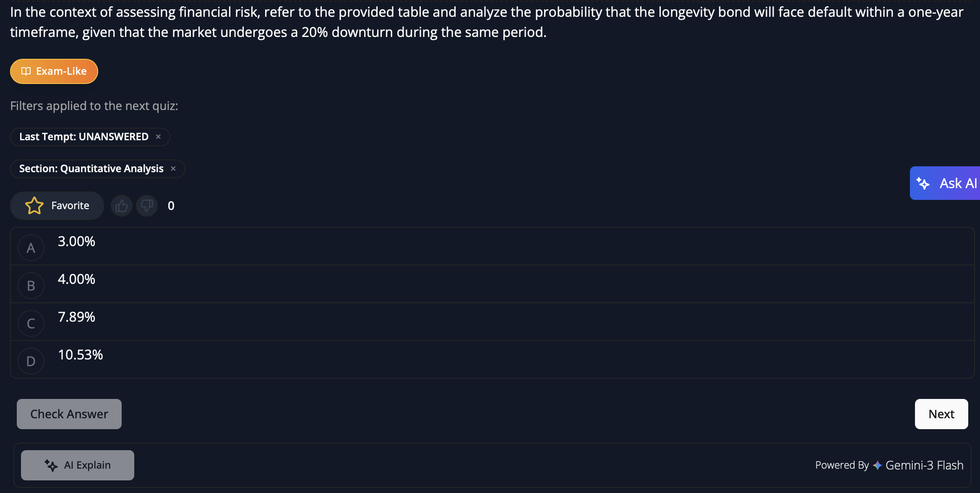The image size is (980, 493).
Task: Click the 7.89% answer row
Action: pyautogui.click(x=491, y=322)
